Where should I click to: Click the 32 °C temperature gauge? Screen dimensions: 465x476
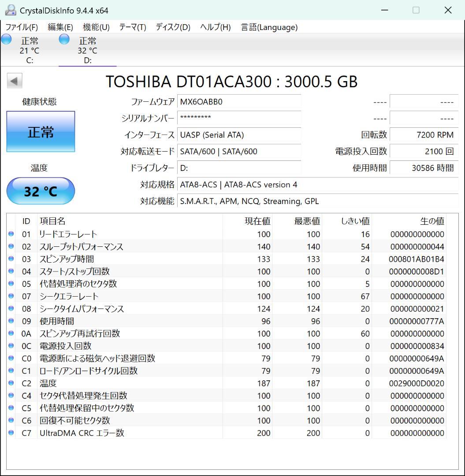(x=41, y=191)
